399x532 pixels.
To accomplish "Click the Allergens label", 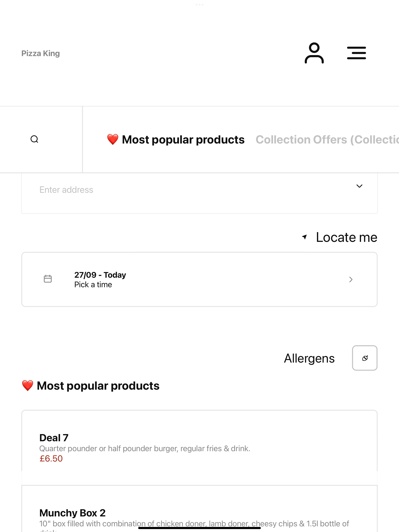I will [309, 358].
